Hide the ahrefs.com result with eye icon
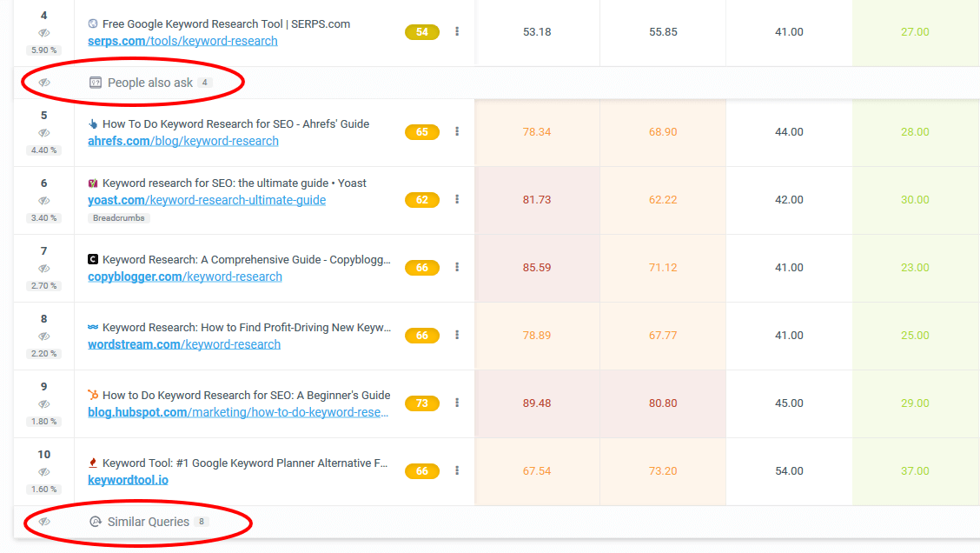This screenshot has width=980, height=553. [43, 133]
